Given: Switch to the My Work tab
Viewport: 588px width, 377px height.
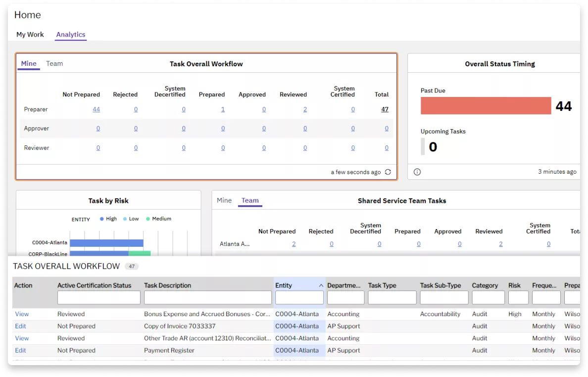Looking at the screenshot, I should (x=30, y=35).
